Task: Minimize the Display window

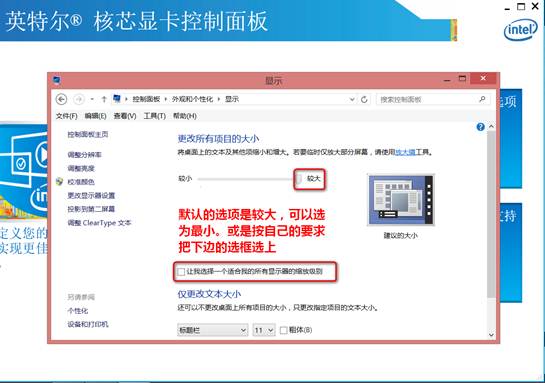Action: pyautogui.click(x=447, y=80)
